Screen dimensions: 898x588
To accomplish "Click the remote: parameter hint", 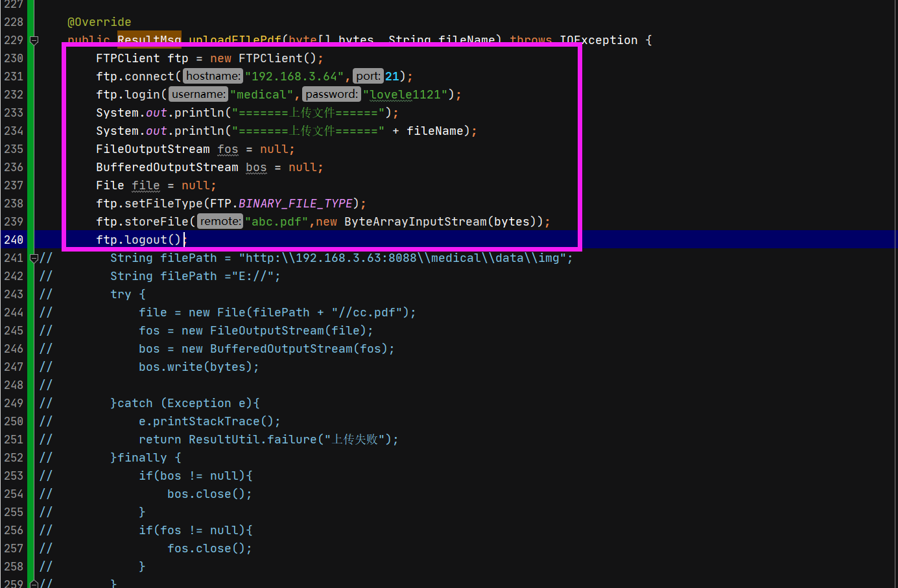I will (220, 222).
